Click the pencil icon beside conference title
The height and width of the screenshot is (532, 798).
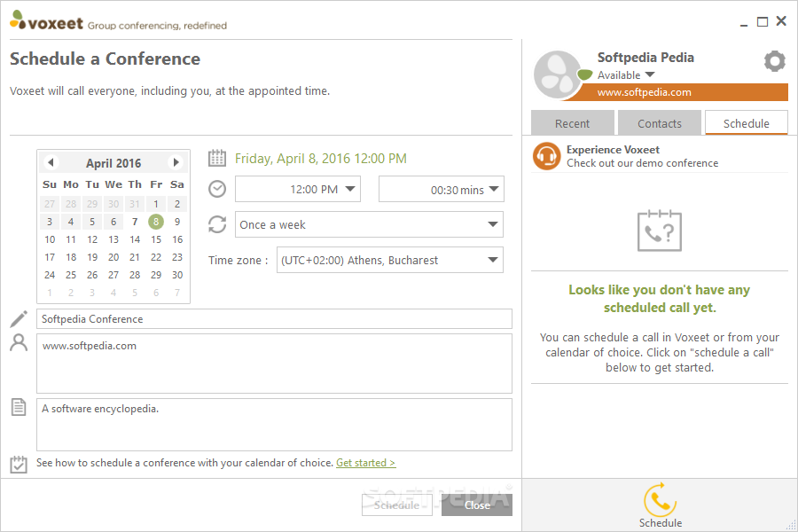[x=19, y=318]
